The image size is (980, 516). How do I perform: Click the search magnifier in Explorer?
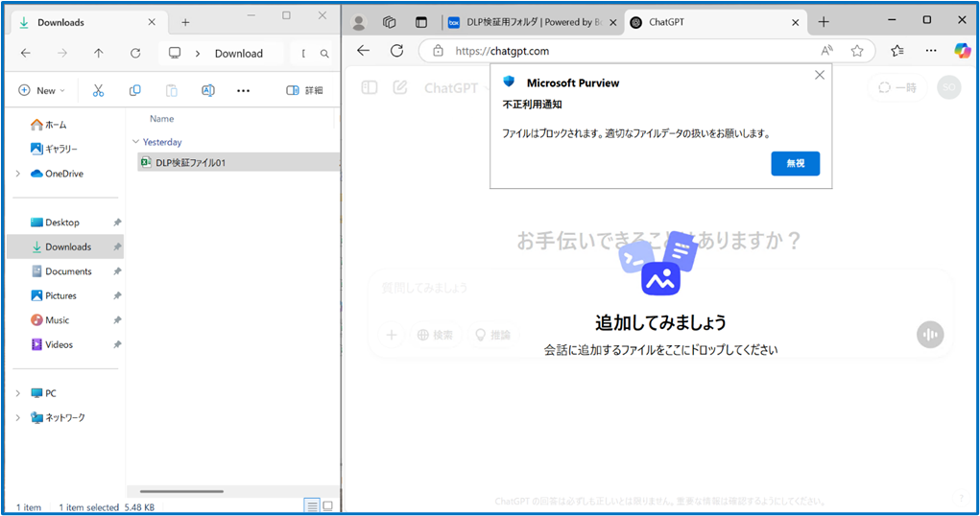(324, 54)
